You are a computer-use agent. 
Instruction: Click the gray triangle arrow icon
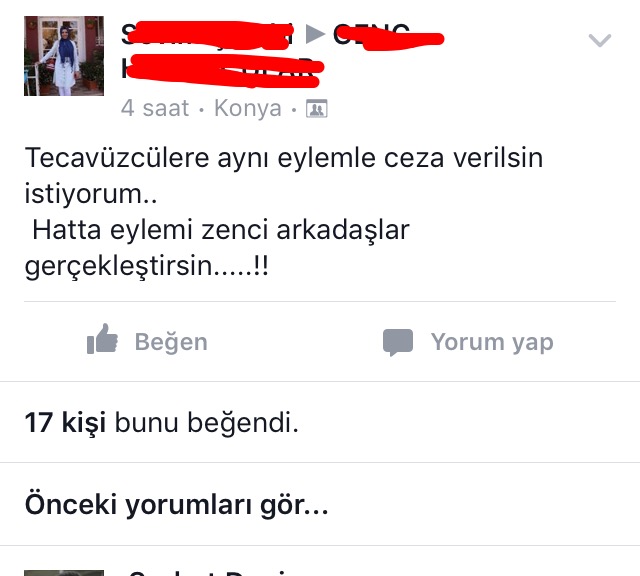(x=316, y=34)
